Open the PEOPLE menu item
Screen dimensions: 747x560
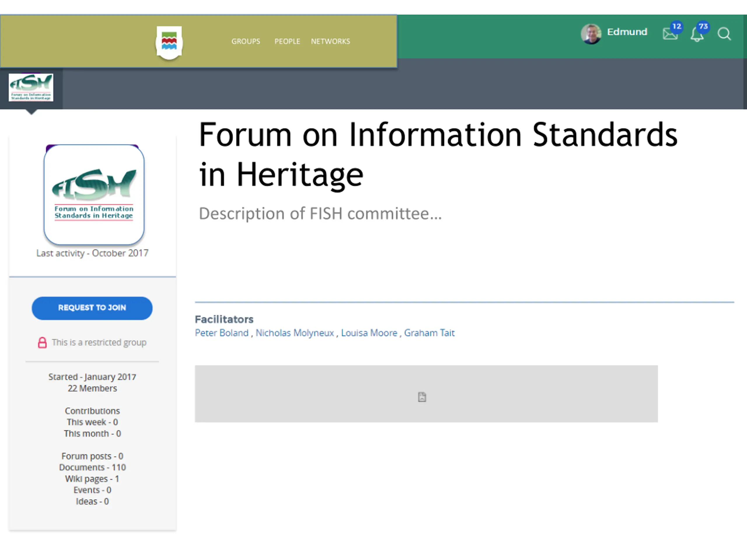coord(287,41)
